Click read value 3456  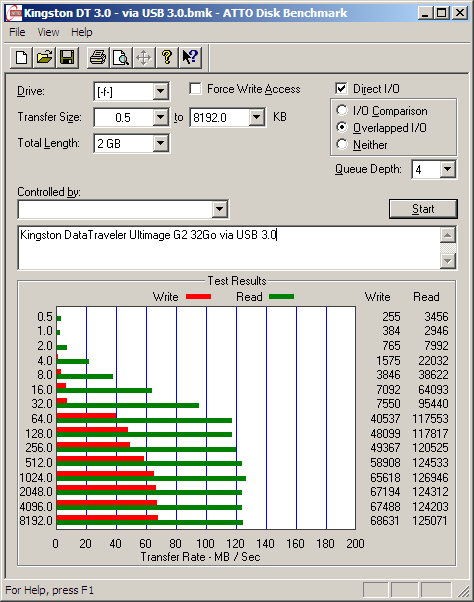pos(436,317)
